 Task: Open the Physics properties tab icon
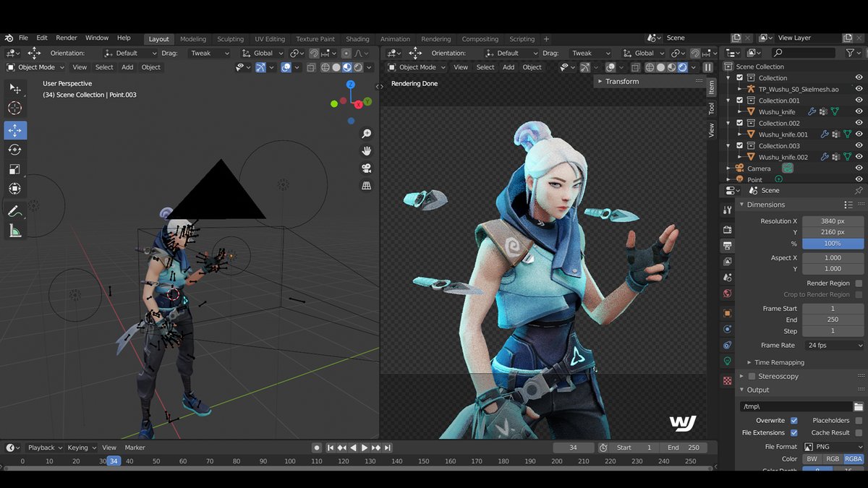tap(728, 329)
